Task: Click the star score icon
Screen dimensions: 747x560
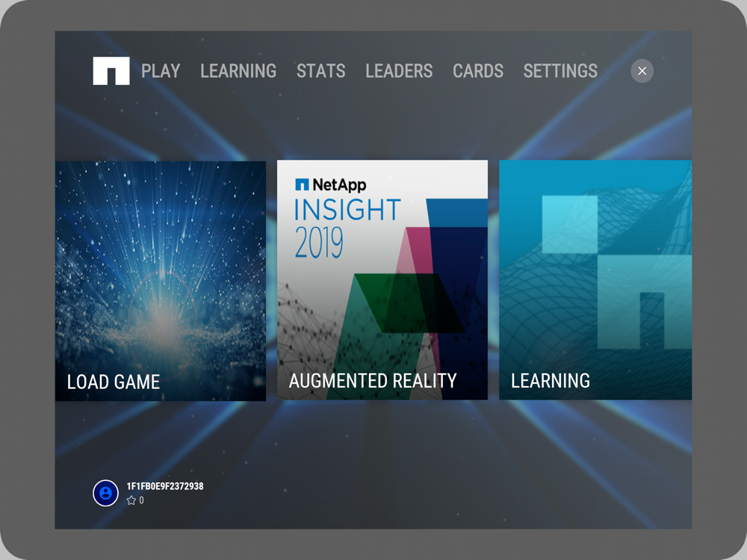Action: 131,500
